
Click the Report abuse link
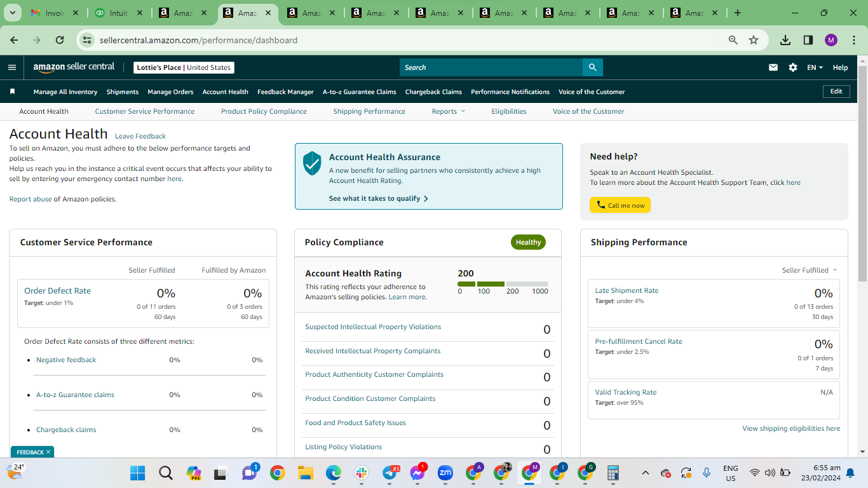point(31,199)
